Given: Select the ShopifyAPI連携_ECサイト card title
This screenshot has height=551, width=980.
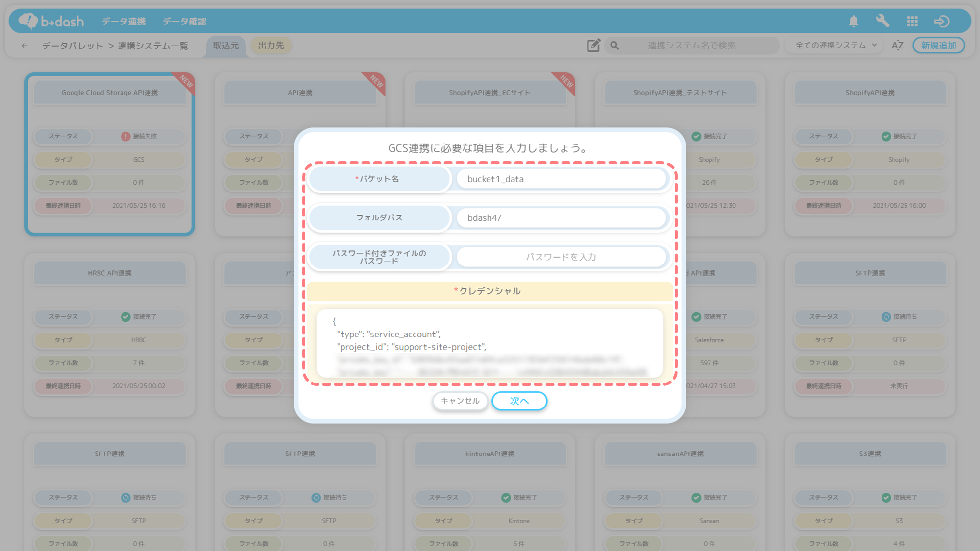Looking at the screenshot, I should coord(490,93).
